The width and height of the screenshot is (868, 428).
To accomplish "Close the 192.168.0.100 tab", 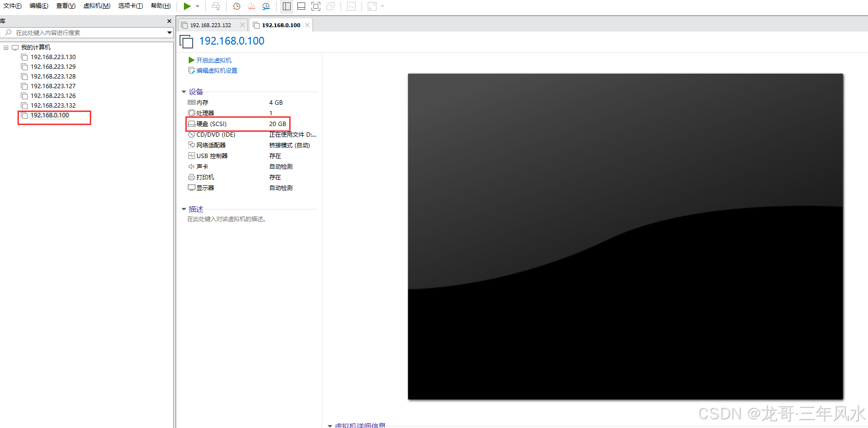I will [x=307, y=25].
